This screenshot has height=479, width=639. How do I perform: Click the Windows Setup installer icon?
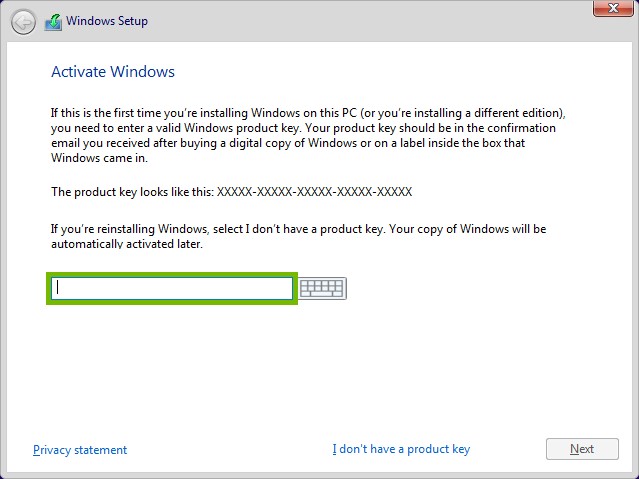coord(53,22)
